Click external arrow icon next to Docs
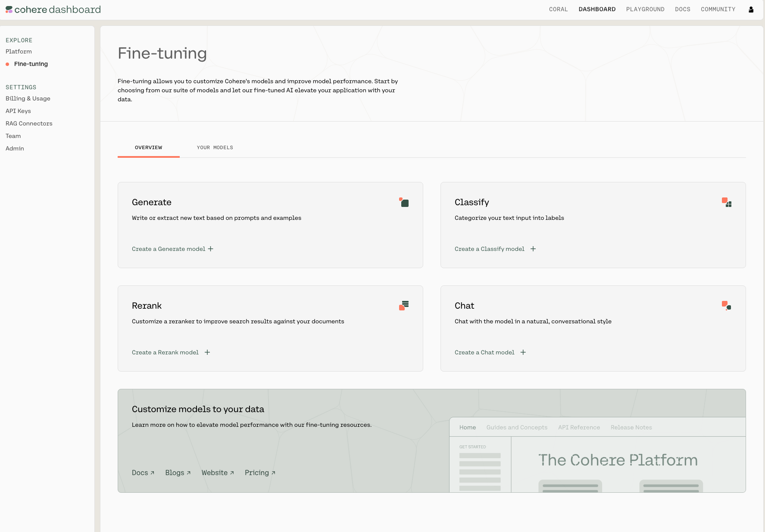 [152, 473]
